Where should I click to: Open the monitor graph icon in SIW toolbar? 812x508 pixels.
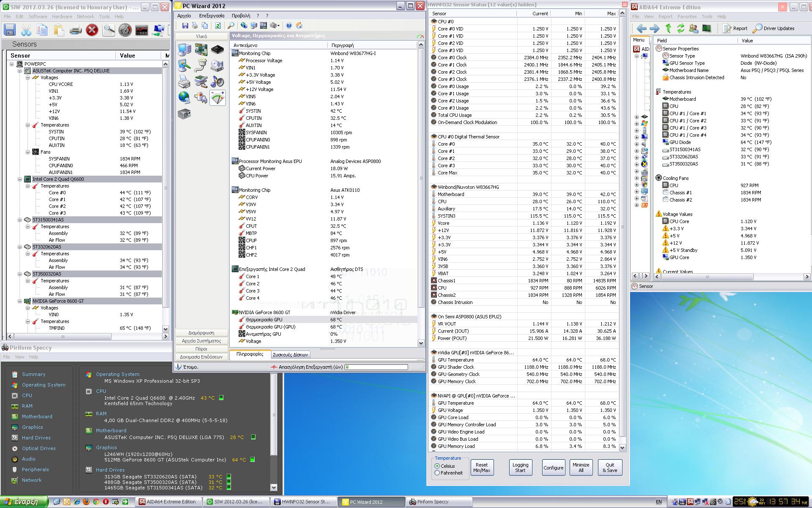(142, 30)
